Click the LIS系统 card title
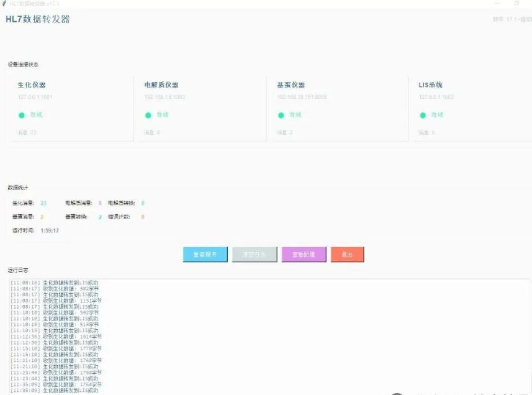532x395 pixels. 431,85
